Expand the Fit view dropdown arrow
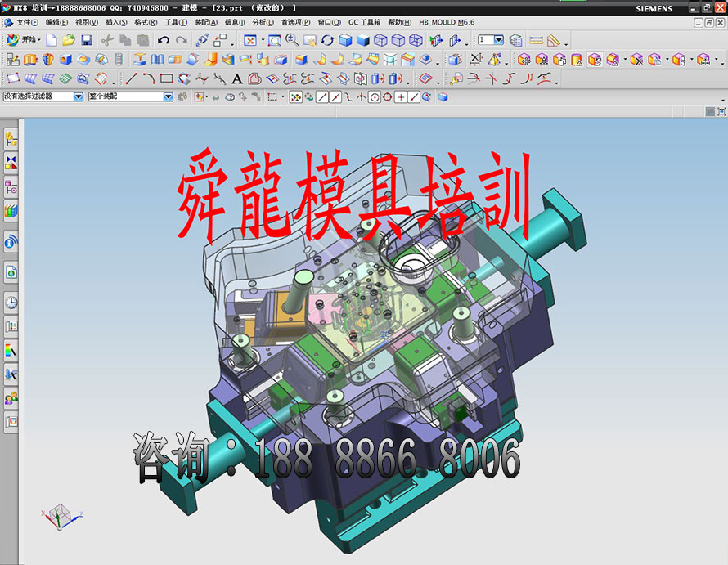This screenshot has width=728, height=565. click(263, 40)
